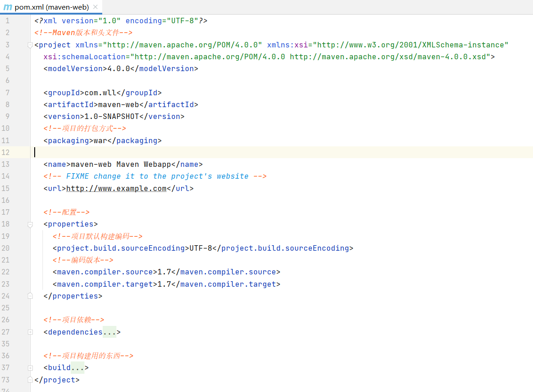The image size is (533, 392).
Task: Expand the folded dependencies block
Action: click(30, 332)
